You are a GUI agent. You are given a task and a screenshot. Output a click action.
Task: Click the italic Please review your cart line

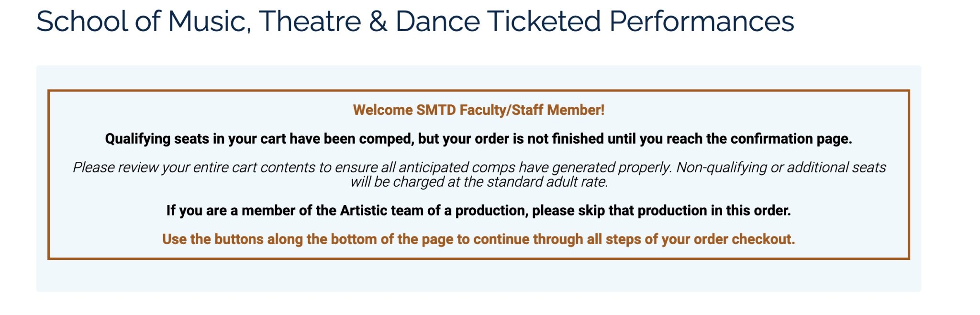click(479, 168)
